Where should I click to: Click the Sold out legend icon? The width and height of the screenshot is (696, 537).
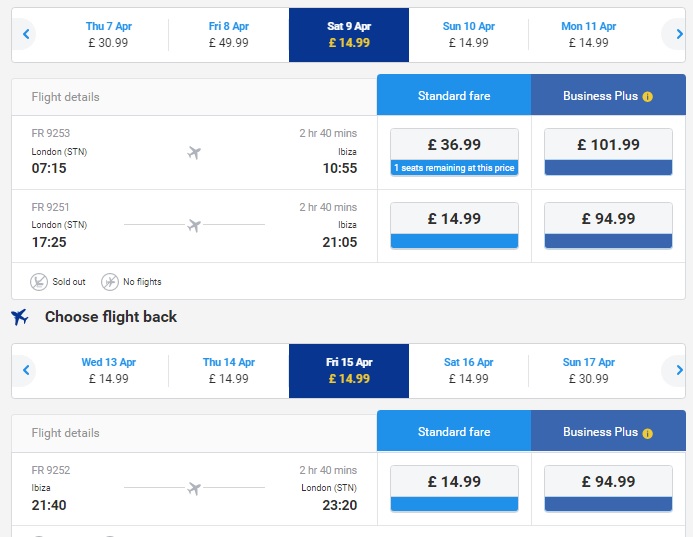(39, 282)
